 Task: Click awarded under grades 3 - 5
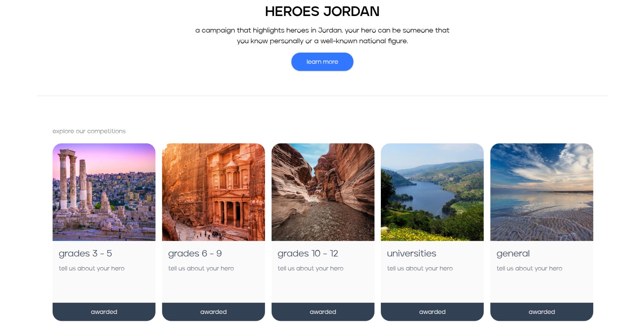pos(104,312)
